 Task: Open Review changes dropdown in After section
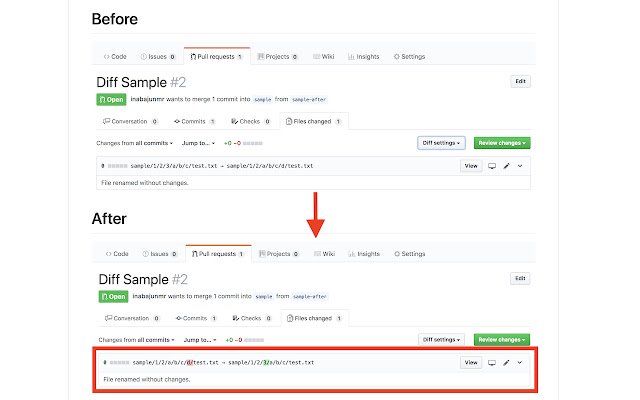501,340
